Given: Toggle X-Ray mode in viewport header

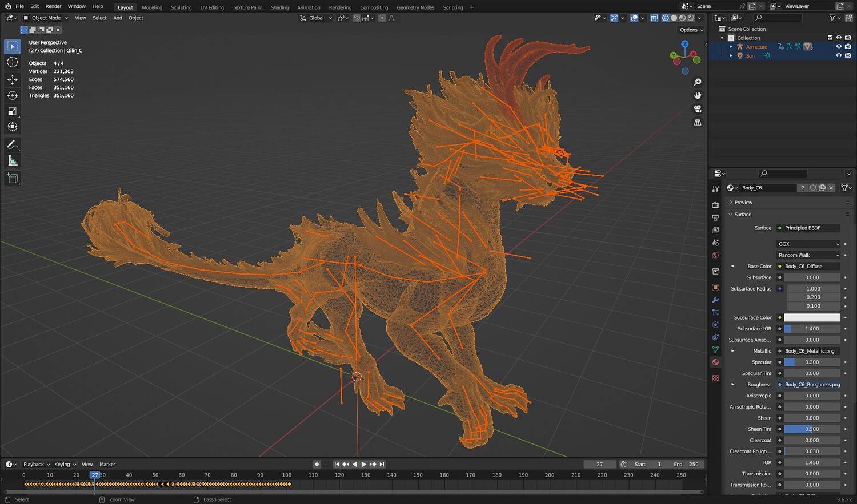Looking at the screenshot, I should [x=654, y=18].
